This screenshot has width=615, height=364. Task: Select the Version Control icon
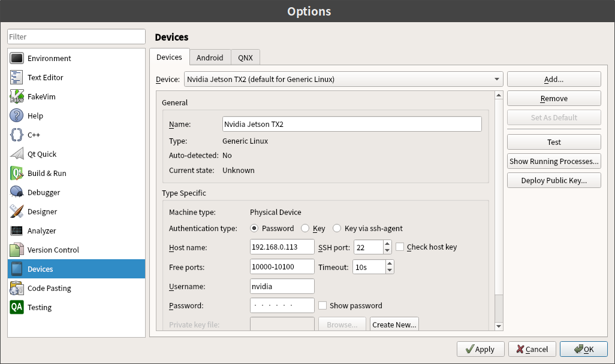[17, 250]
